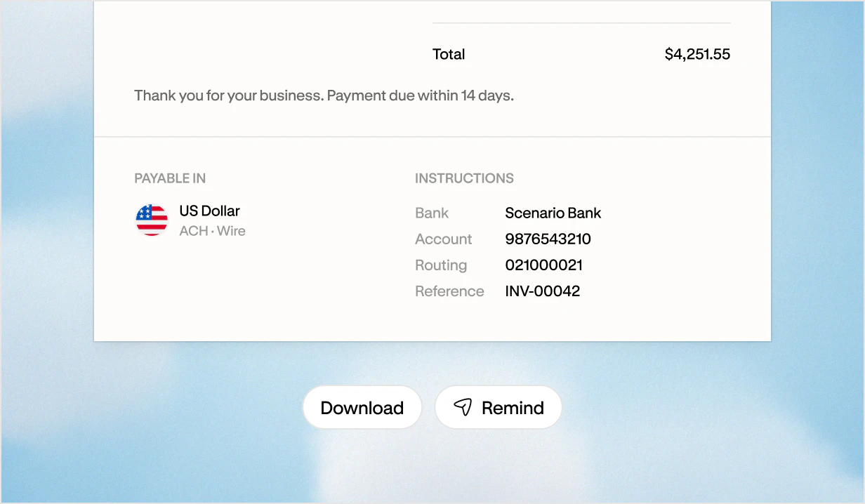The width and height of the screenshot is (865, 504).
Task: Click the Routing field label
Action: coord(441,265)
